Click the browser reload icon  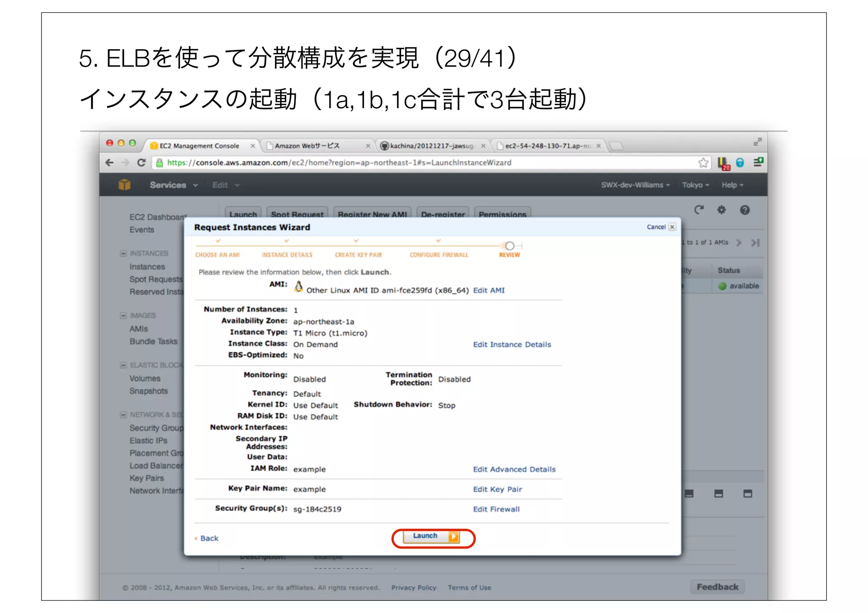[x=142, y=163]
